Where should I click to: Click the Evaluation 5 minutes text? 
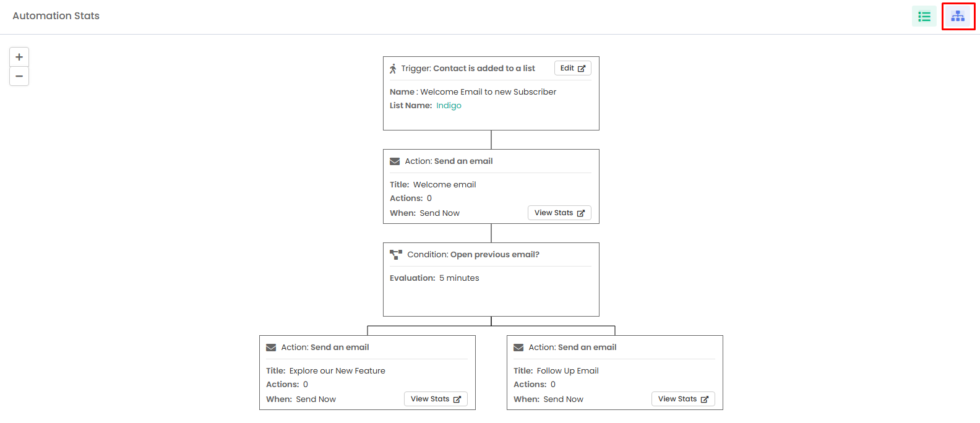[x=434, y=278]
